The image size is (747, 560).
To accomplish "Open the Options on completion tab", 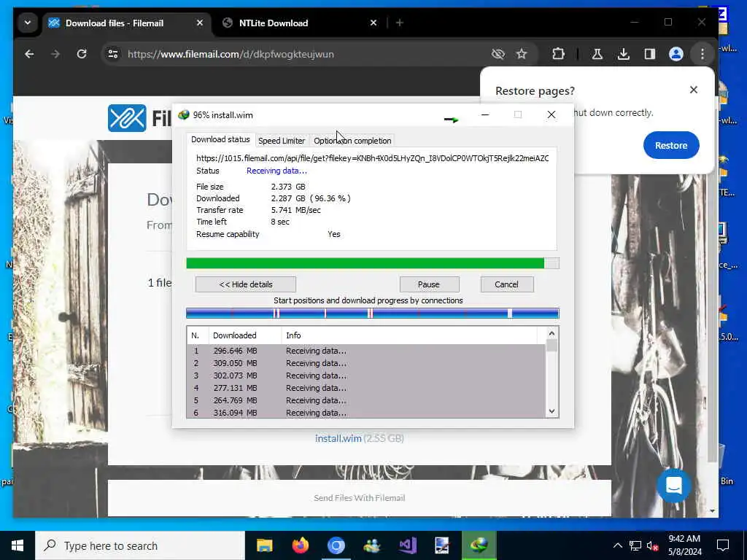I will [x=352, y=141].
